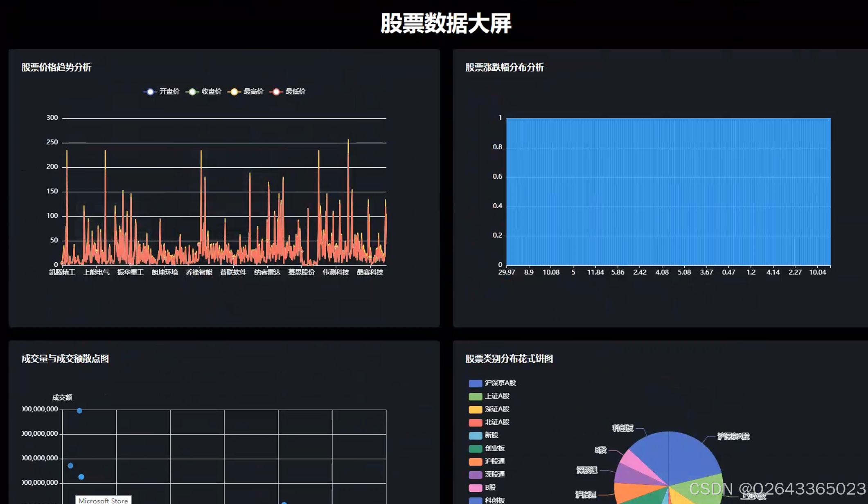Click the 科创板 callout label beside the pie

point(623,428)
